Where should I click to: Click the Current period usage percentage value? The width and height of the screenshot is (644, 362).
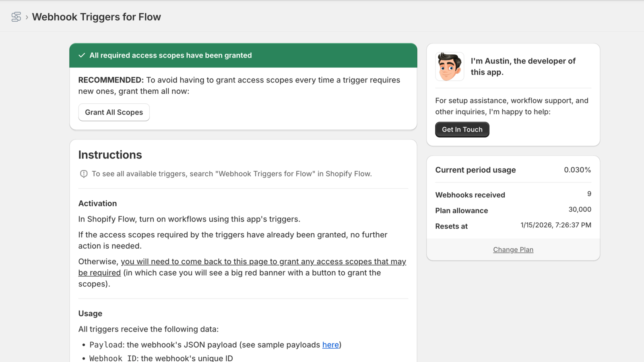pos(577,169)
